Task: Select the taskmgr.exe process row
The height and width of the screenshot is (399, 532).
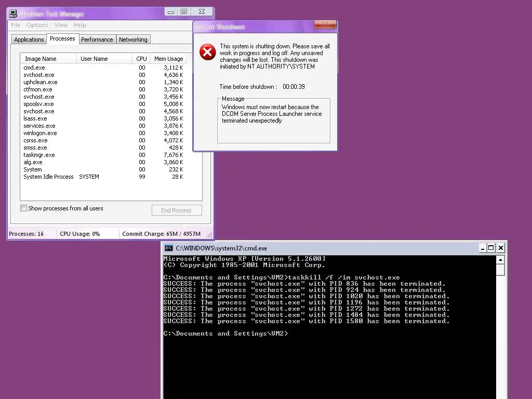Action: pos(103,155)
